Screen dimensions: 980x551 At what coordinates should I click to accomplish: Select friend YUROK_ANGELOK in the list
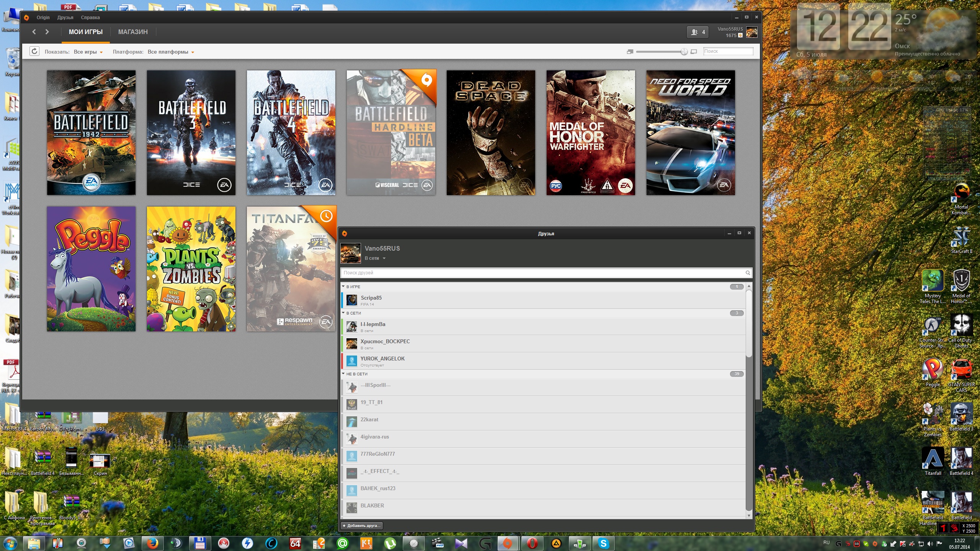tap(543, 361)
